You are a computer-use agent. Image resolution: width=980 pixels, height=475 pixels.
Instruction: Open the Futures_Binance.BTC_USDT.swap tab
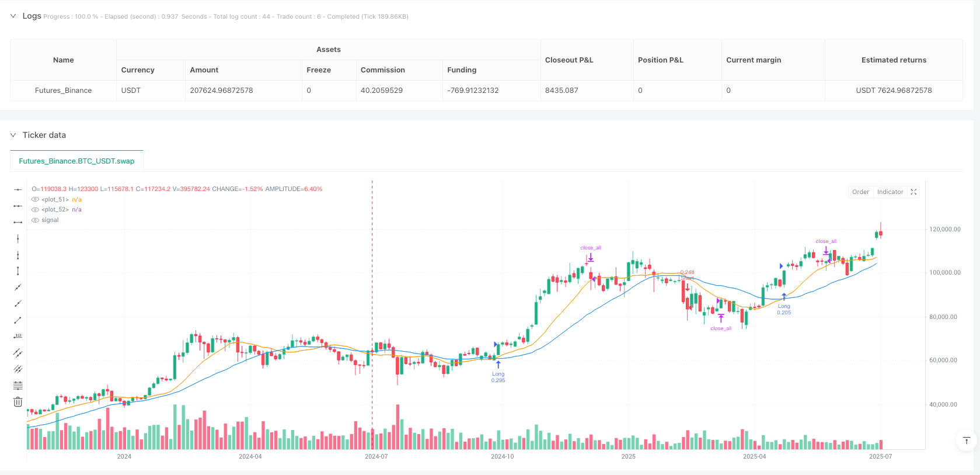76,161
